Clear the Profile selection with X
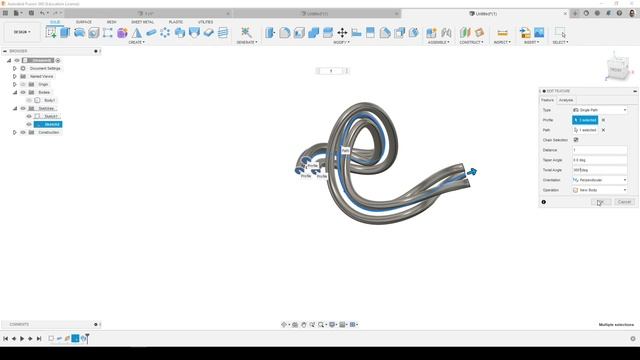 [x=603, y=120]
